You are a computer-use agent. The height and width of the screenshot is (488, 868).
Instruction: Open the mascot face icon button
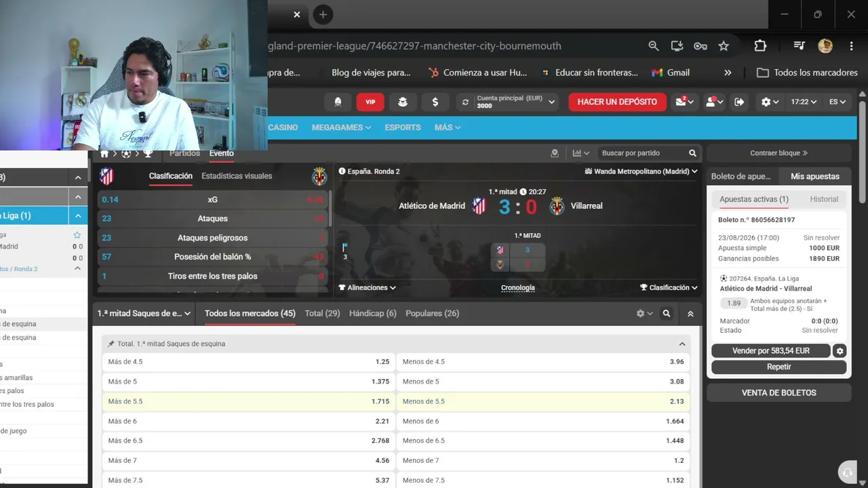click(x=403, y=102)
